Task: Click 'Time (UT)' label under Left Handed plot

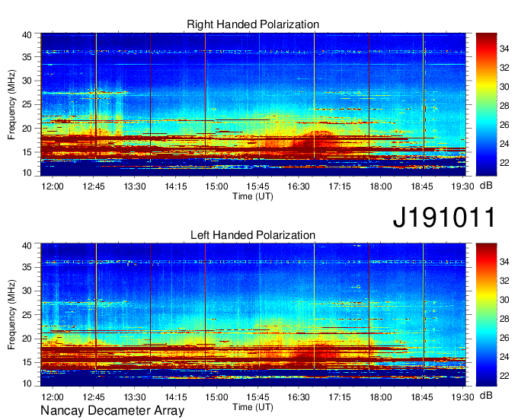Action: [x=253, y=407]
